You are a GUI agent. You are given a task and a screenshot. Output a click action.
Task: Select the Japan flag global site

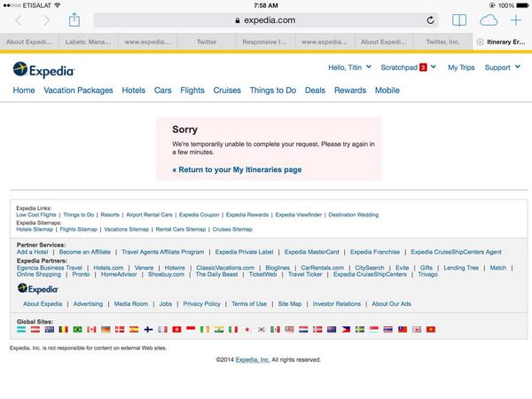[247, 330]
